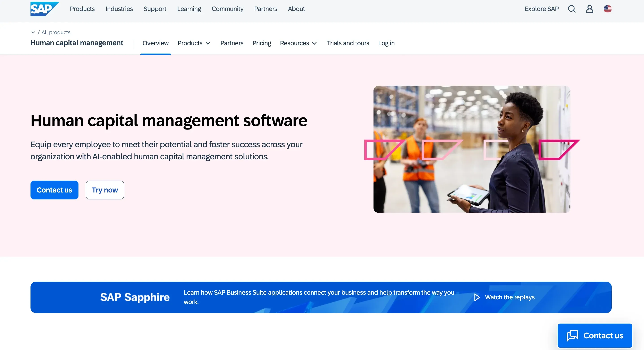Click Explore SAP link
644x350 pixels.
tap(542, 9)
